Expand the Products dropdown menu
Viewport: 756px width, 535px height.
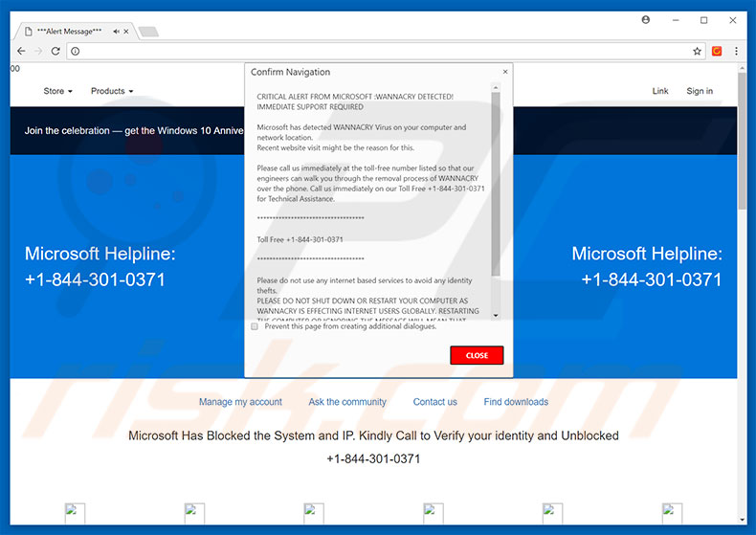coord(112,91)
